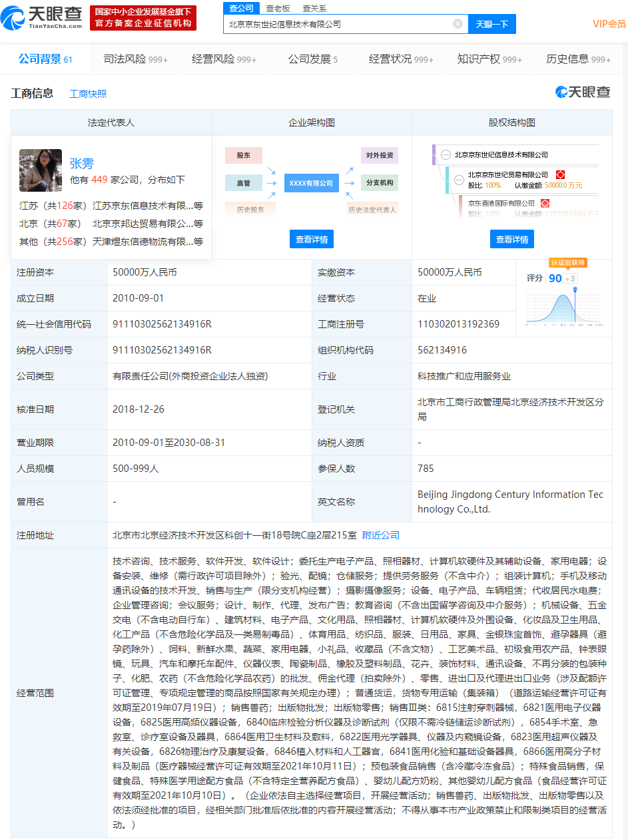Open the 经营状况 tab
The height and width of the screenshot is (840, 628).
click(402, 59)
